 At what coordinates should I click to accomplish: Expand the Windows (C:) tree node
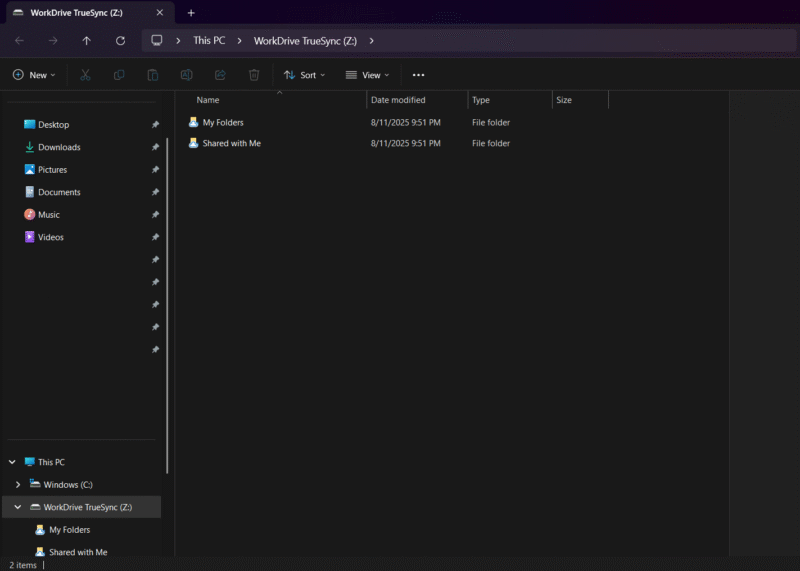pyautogui.click(x=18, y=484)
